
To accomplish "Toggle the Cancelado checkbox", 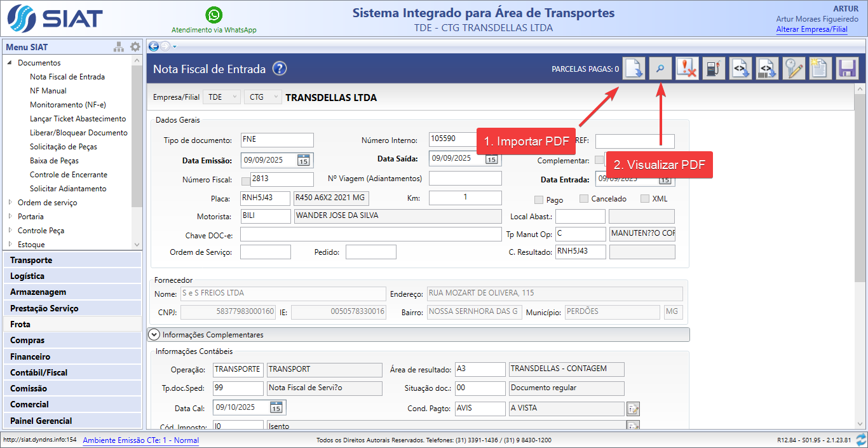I will coord(584,199).
